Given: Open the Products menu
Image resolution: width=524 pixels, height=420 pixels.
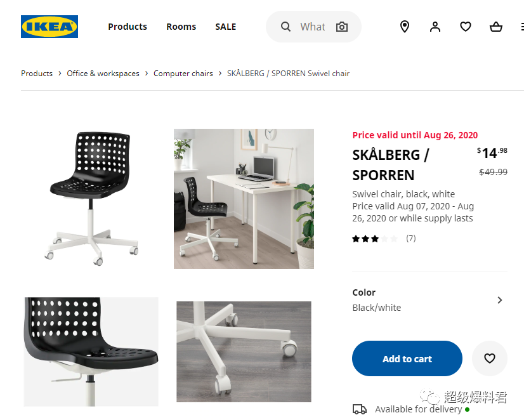Looking at the screenshot, I should click(128, 27).
